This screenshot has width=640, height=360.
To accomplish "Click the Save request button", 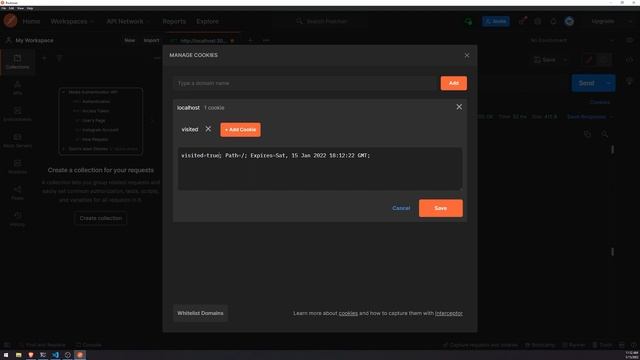I will click(545, 60).
